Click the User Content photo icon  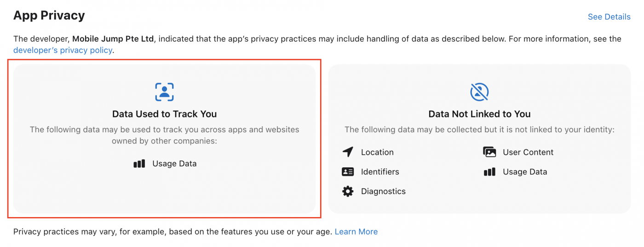click(489, 152)
